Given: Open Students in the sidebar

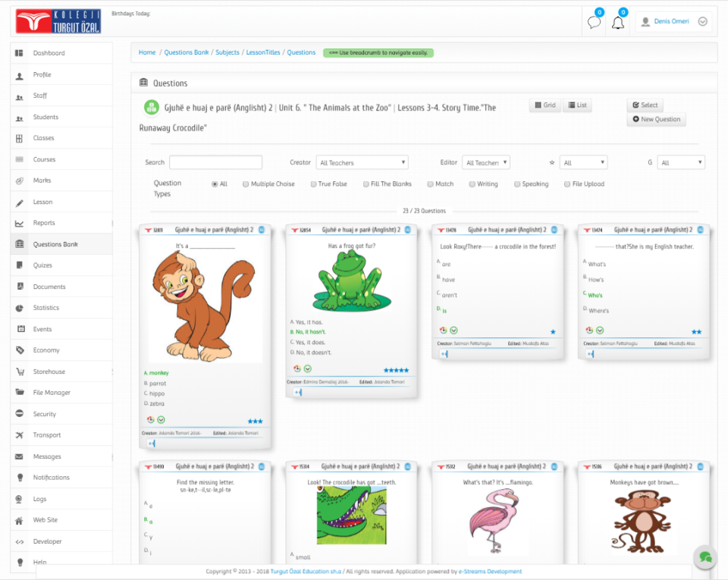Looking at the screenshot, I should click(61, 117).
